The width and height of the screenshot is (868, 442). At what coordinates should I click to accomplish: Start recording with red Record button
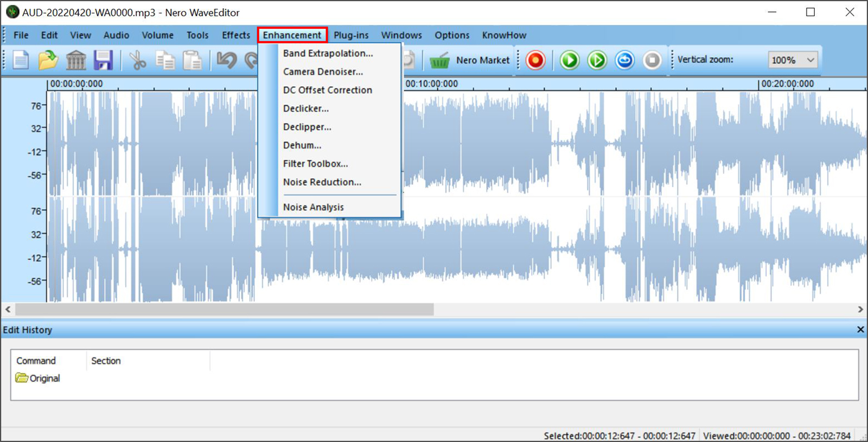[535, 60]
